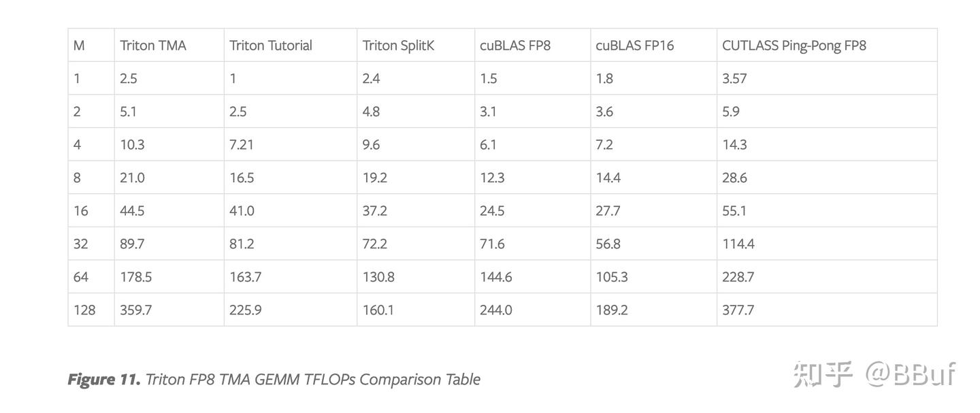Click the Zhihu logo watermark
The height and width of the screenshot is (413, 980).
click(x=822, y=374)
